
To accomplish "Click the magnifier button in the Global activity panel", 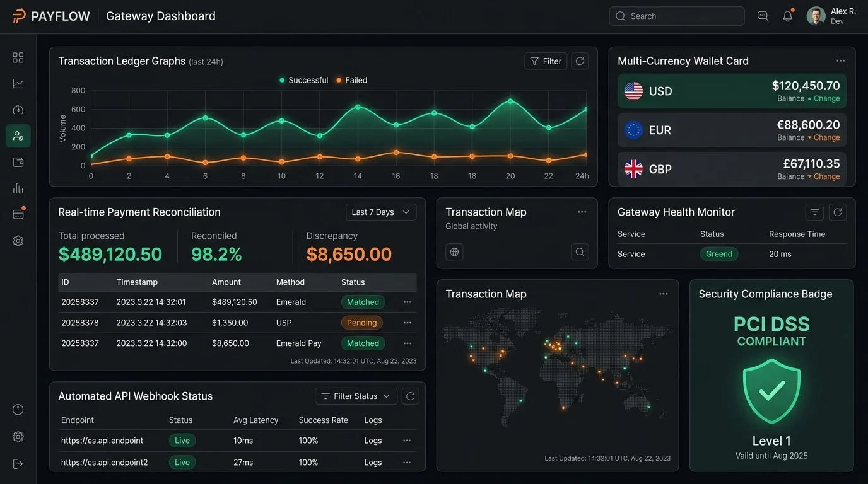I will tap(580, 252).
